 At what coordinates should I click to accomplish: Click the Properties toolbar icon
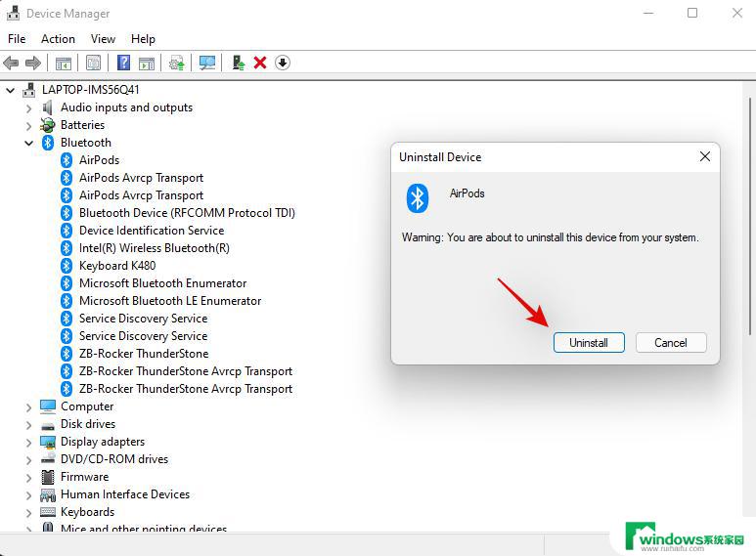pos(93,63)
